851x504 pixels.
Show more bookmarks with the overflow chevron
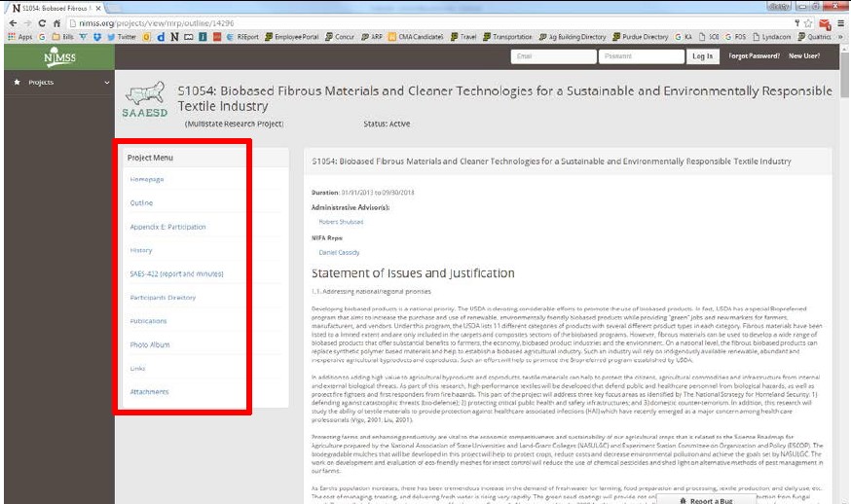tap(840, 37)
